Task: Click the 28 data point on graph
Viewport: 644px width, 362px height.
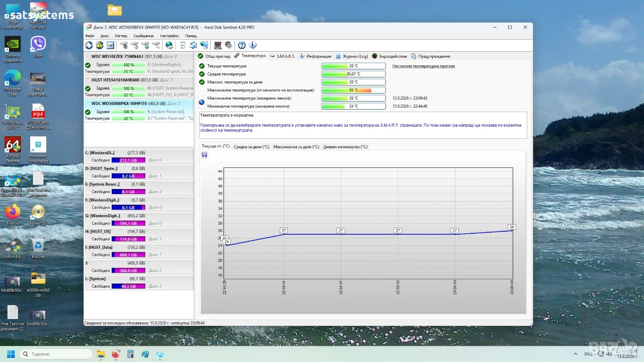Action: pyautogui.click(x=512, y=227)
